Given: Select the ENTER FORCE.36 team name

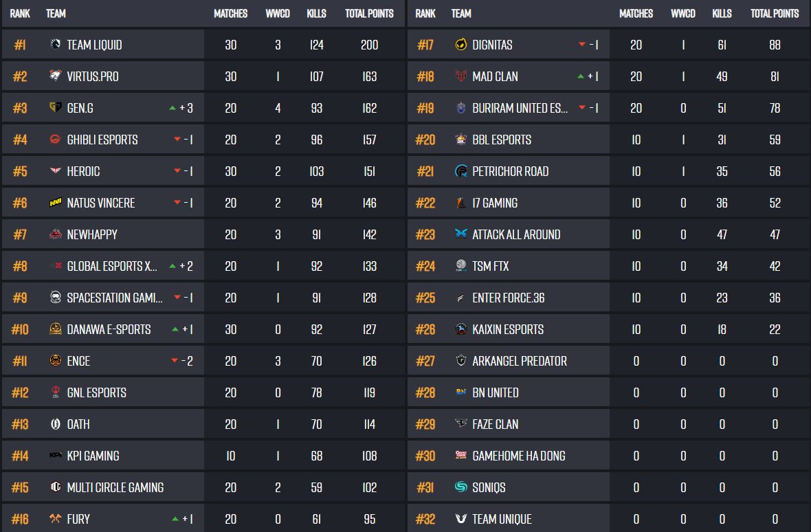Looking at the screenshot, I should point(509,298).
